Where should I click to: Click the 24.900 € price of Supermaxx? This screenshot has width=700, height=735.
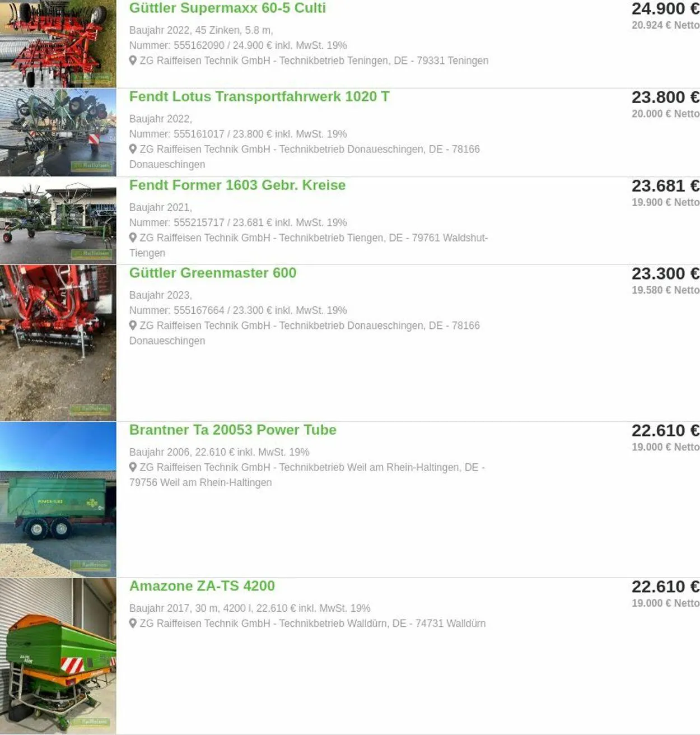[665, 9]
